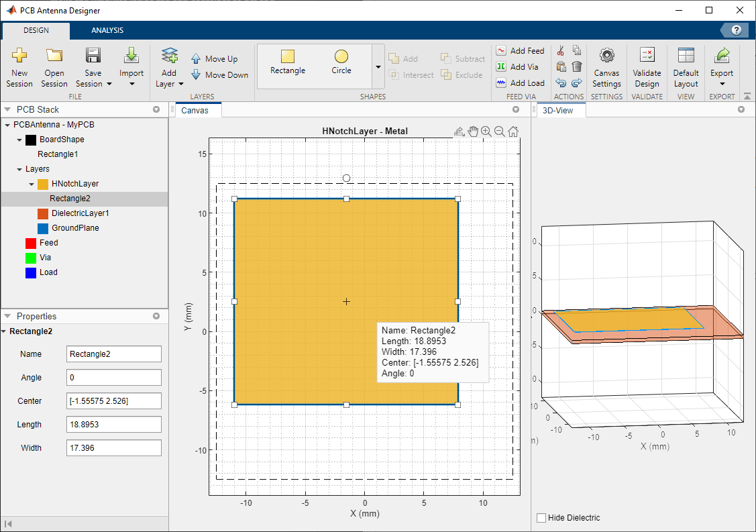Enable the Hide Dielectric checkbox

(541, 518)
